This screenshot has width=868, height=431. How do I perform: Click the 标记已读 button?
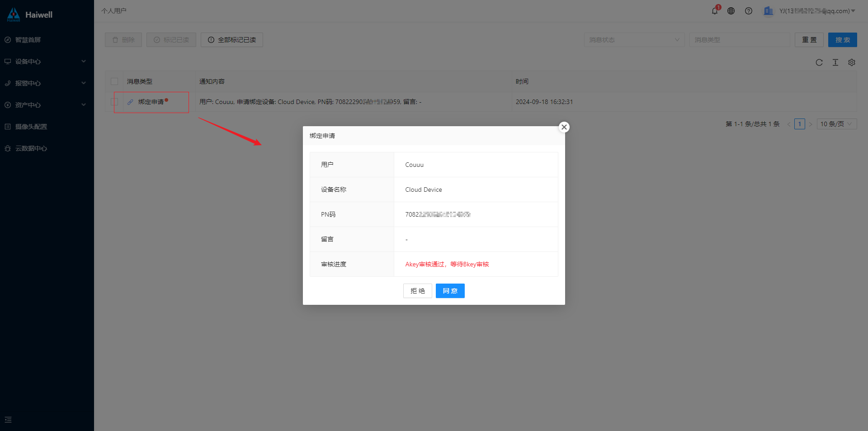171,40
